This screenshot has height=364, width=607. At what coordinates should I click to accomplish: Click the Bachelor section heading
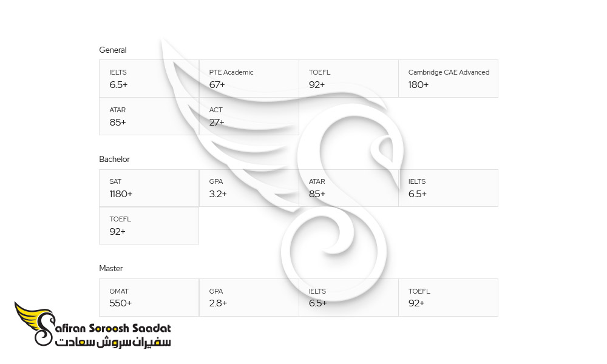114,159
